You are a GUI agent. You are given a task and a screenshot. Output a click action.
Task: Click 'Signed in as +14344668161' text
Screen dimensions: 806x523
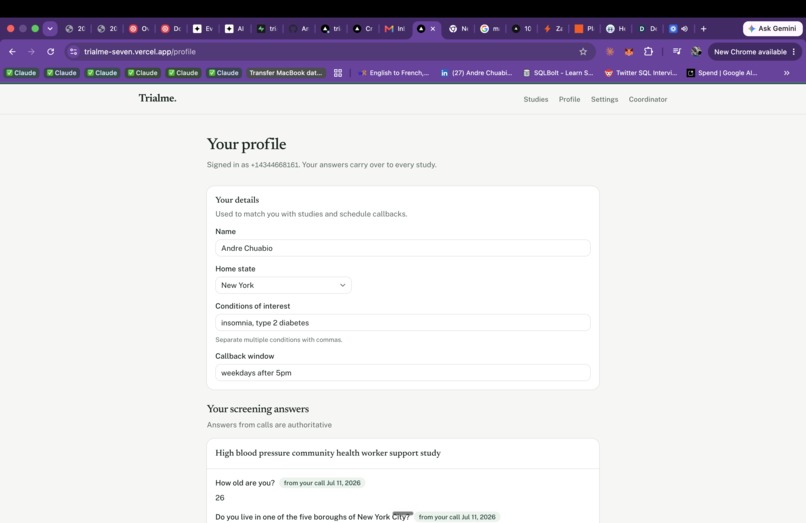[x=252, y=165]
